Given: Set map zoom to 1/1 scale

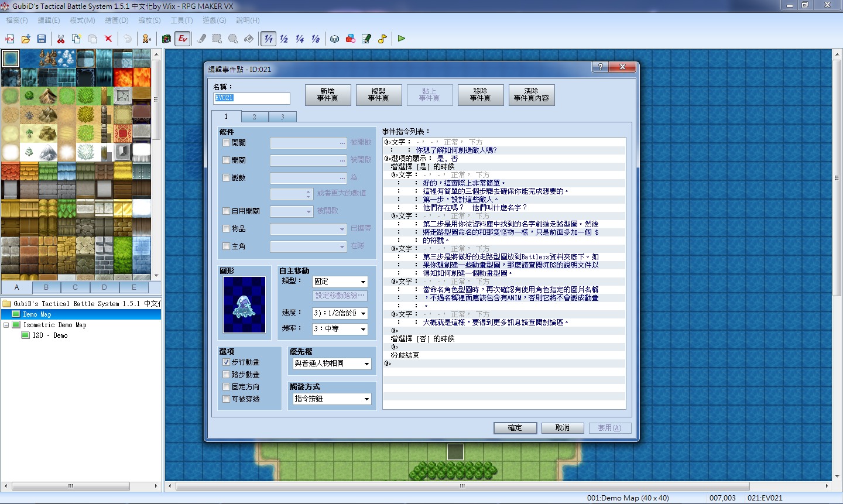Looking at the screenshot, I should (268, 39).
